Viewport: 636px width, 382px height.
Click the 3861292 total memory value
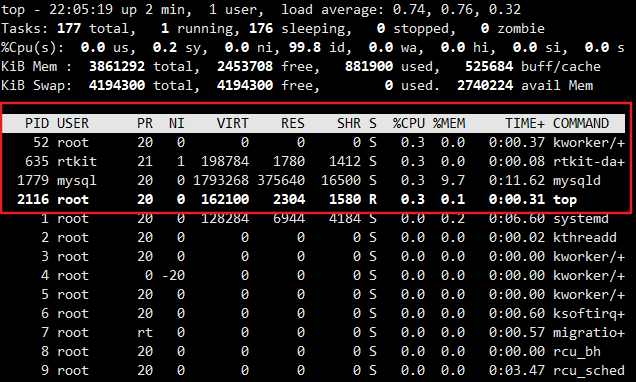117,67
